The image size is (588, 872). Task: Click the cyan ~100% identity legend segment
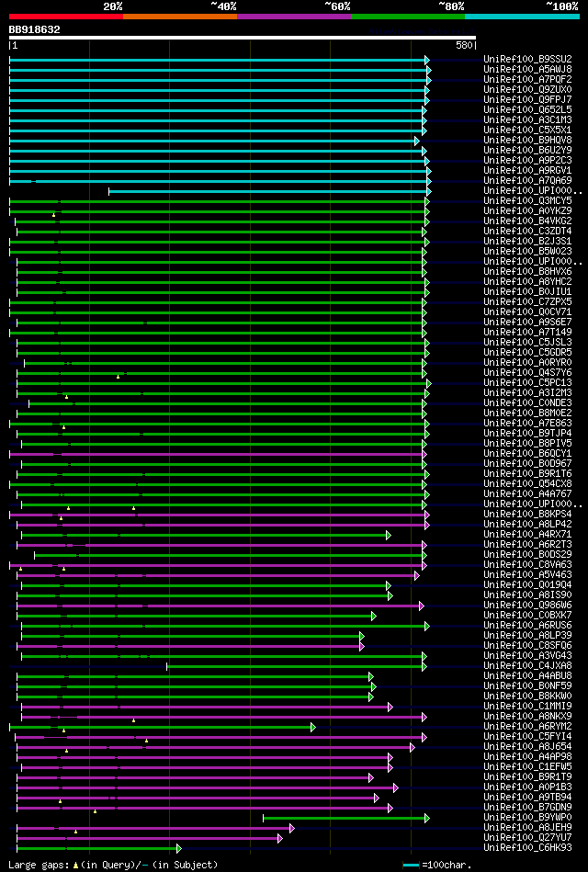click(x=522, y=17)
